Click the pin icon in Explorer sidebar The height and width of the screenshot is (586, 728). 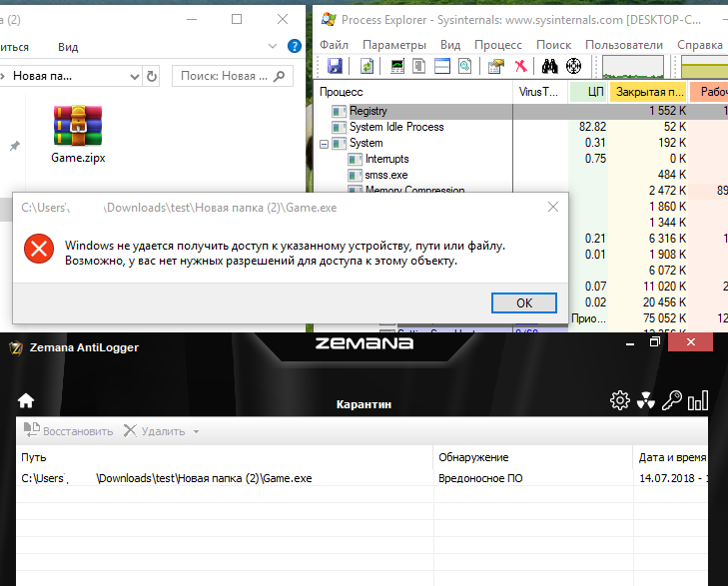pyautogui.click(x=15, y=146)
